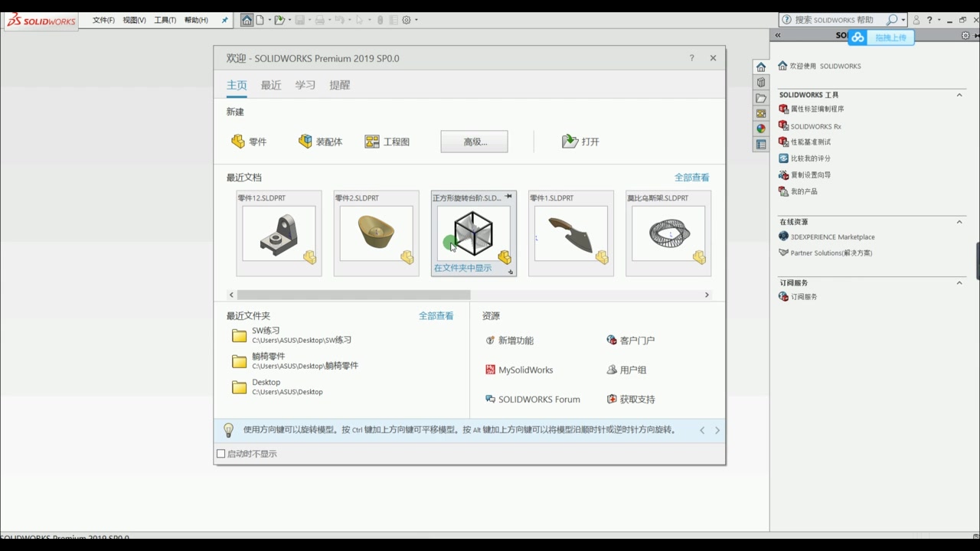Screen dimensions: 980x551
Task: Click the lightbulb tip icon
Action: (x=228, y=430)
